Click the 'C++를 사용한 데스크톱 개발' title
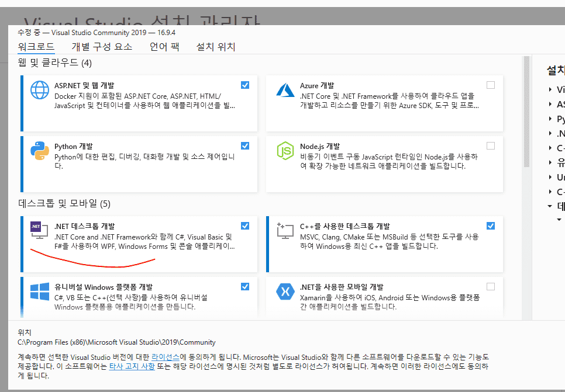Viewport: 565px width, 392px height. [345, 227]
